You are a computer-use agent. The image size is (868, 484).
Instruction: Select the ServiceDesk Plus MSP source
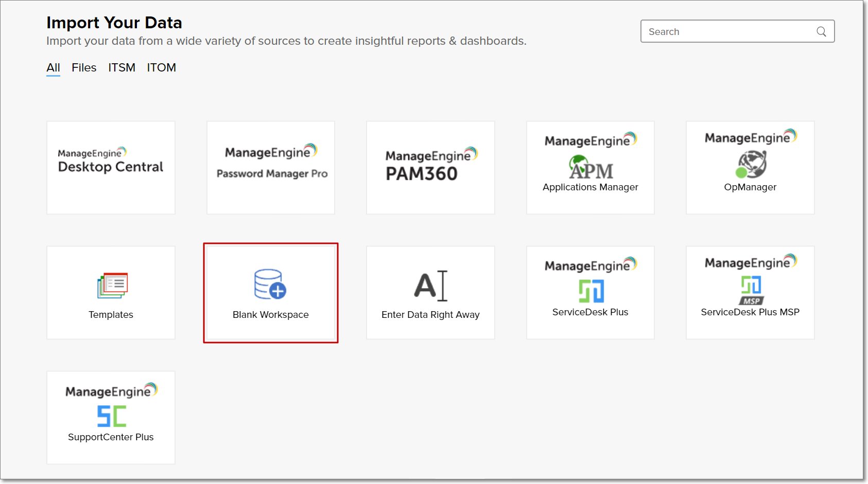[x=750, y=292]
